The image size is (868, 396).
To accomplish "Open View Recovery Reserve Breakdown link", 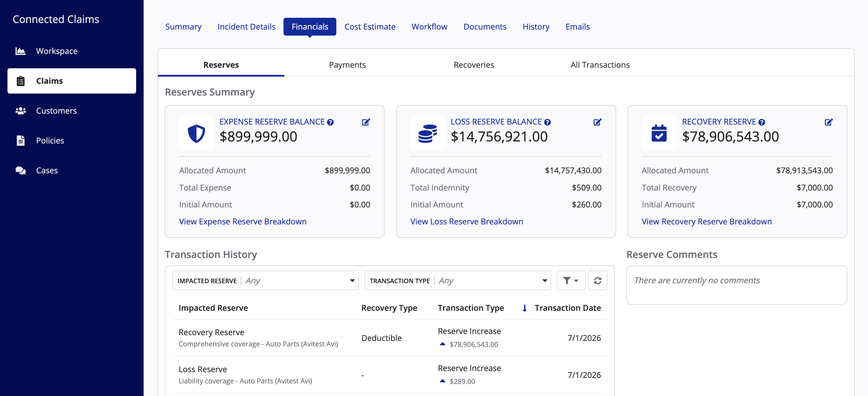I will click(x=707, y=222).
